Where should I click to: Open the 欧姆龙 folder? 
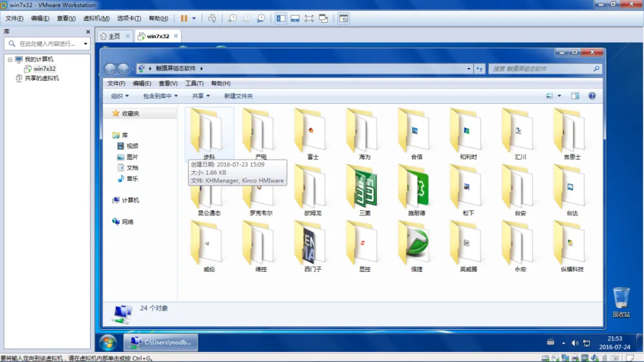(312, 189)
